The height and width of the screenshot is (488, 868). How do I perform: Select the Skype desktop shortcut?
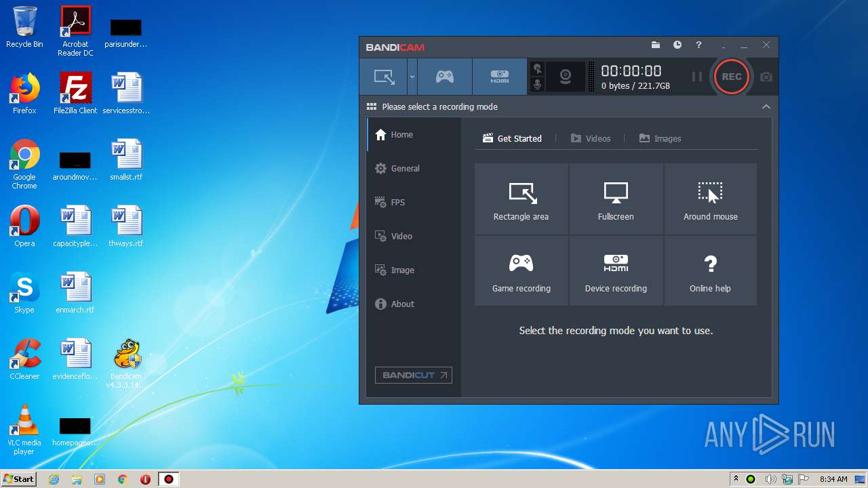click(x=24, y=292)
